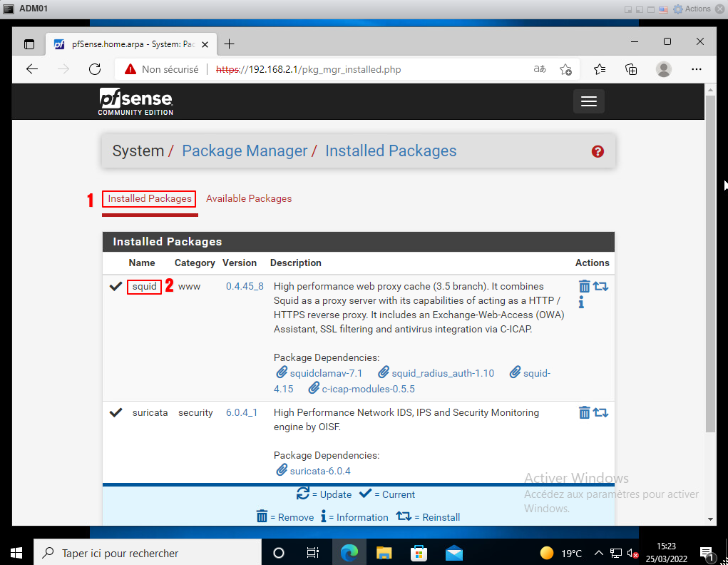Open the squidclamav-7.1 dependency link
The height and width of the screenshot is (565, 728).
click(x=326, y=373)
